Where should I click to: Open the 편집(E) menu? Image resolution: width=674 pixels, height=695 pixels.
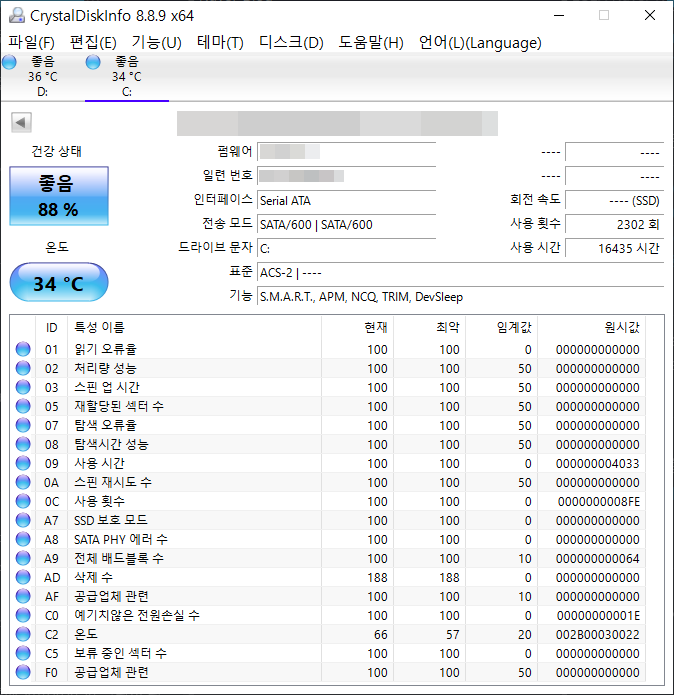[x=94, y=43]
